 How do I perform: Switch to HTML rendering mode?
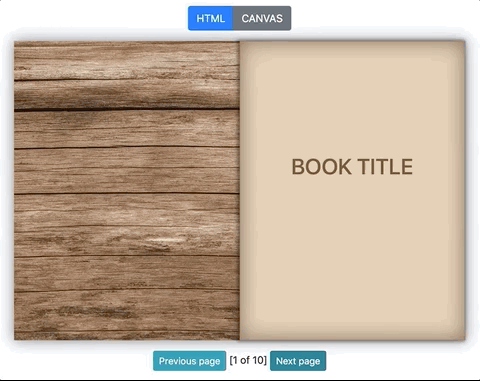pyautogui.click(x=210, y=18)
